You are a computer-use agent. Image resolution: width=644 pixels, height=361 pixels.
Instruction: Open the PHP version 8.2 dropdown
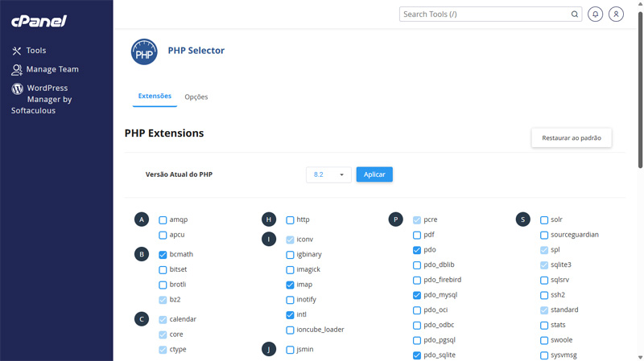328,174
